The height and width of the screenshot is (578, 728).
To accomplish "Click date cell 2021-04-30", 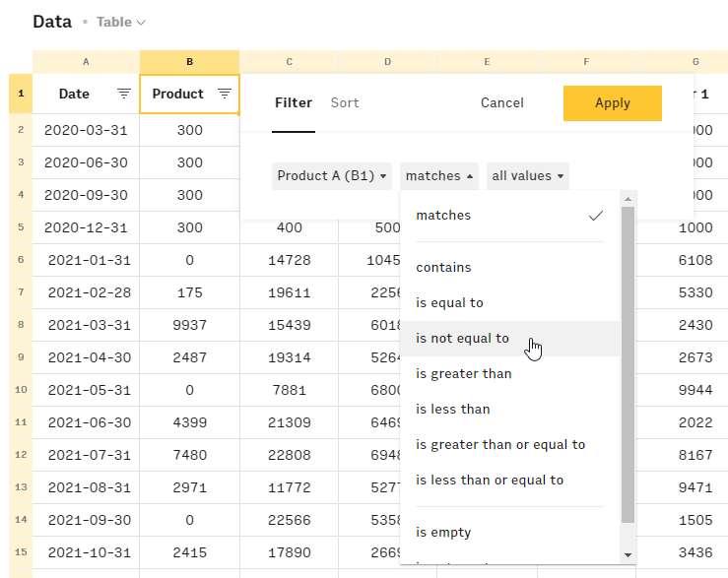I will (86, 357).
